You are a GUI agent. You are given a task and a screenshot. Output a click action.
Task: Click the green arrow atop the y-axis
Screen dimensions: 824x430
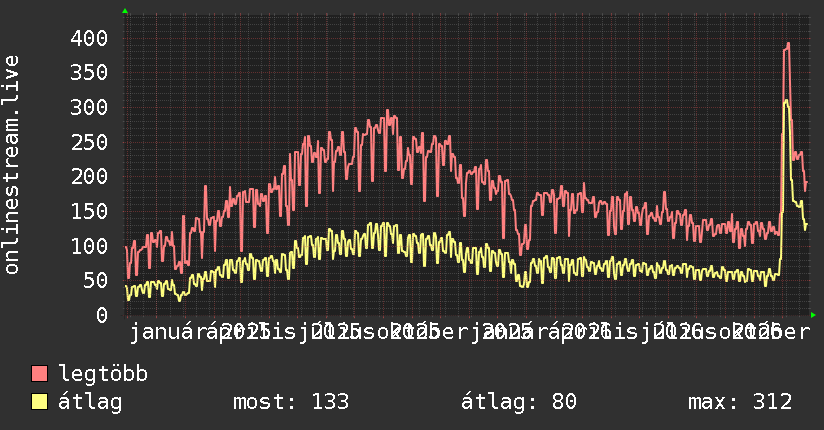click(x=125, y=11)
